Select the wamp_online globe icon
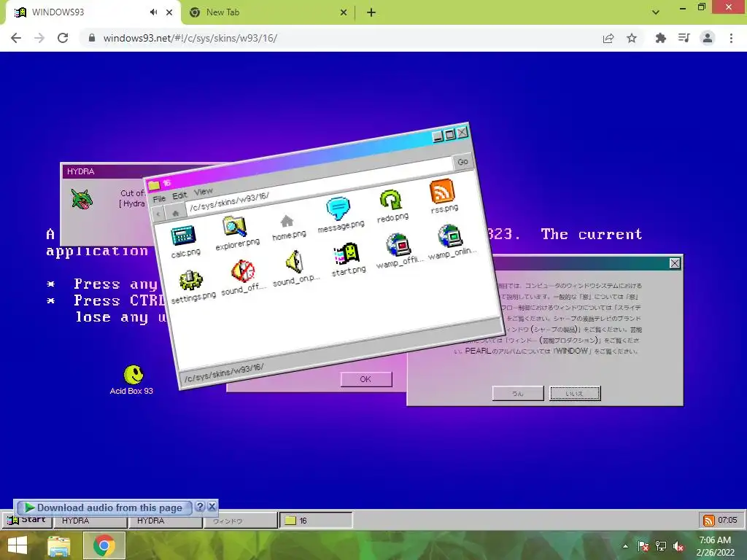This screenshot has height=560, width=747. (449, 236)
